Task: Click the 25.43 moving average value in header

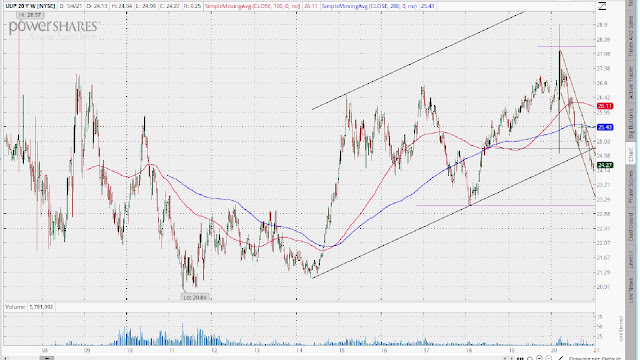Action: pos(428,6)
